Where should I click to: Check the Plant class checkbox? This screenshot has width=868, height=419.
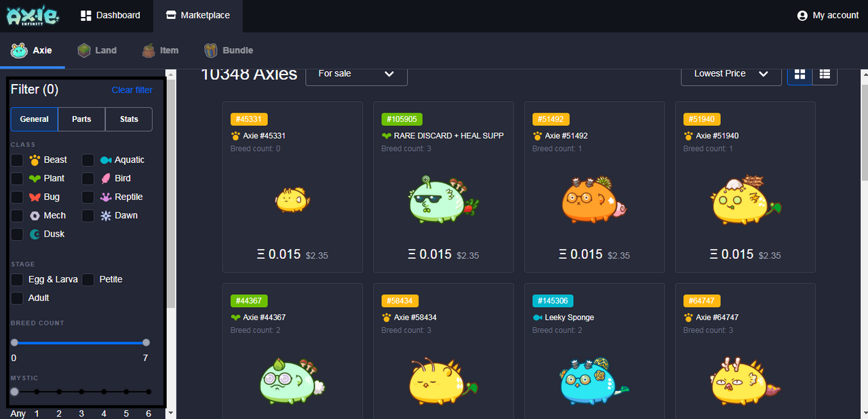[17, 178]
